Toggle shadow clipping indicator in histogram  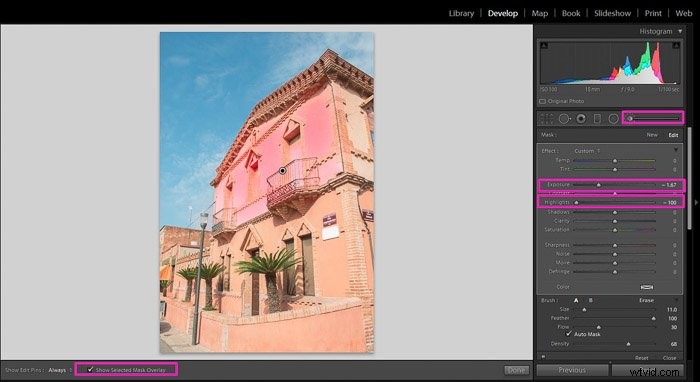[x=544, y=45]
